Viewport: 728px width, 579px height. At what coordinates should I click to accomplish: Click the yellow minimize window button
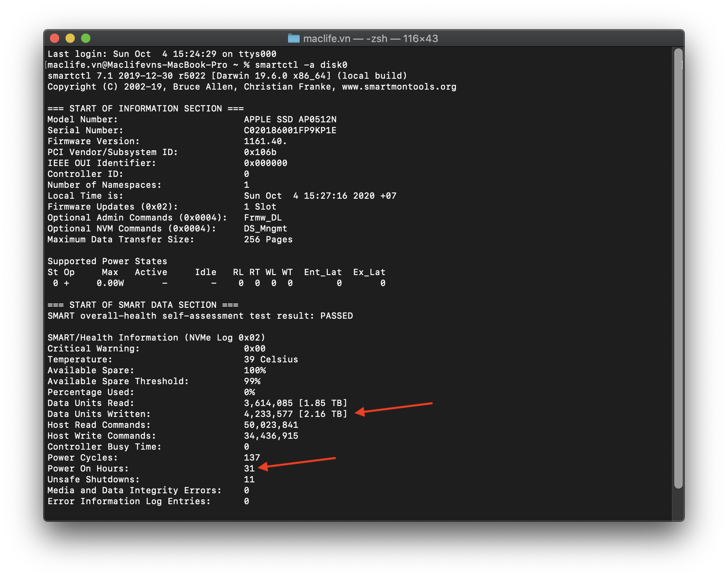tap(70, 38)
